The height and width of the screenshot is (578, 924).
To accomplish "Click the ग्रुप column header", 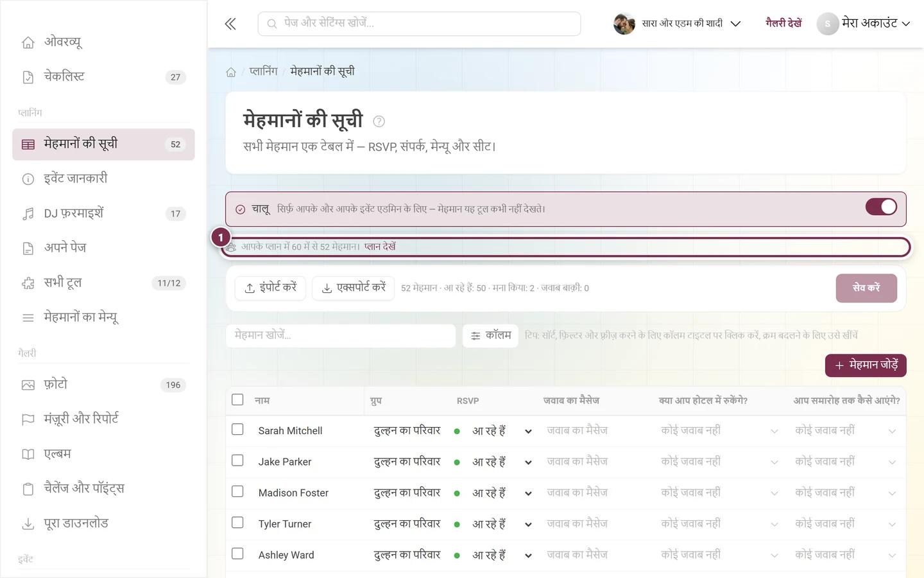I will click(376, 401).
